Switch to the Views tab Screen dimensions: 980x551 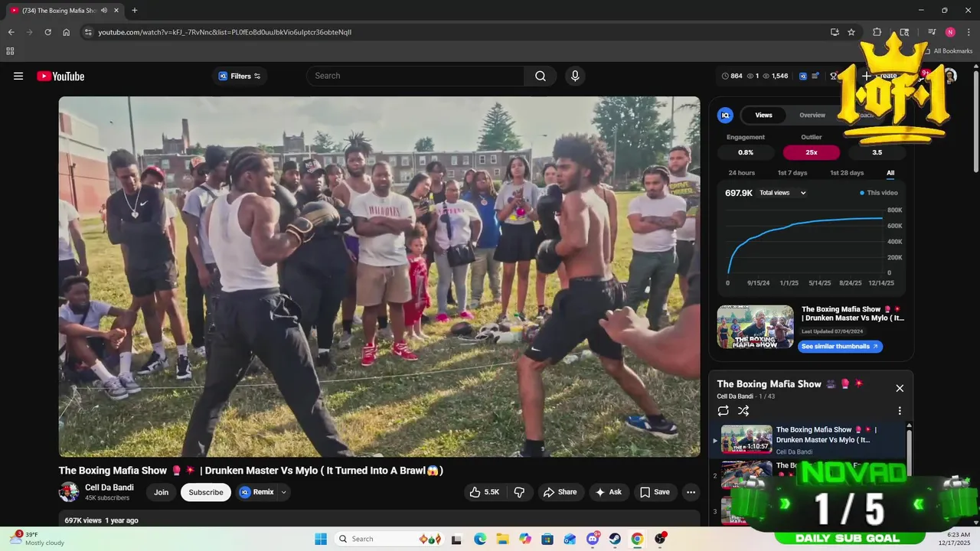tap(764, 115)
